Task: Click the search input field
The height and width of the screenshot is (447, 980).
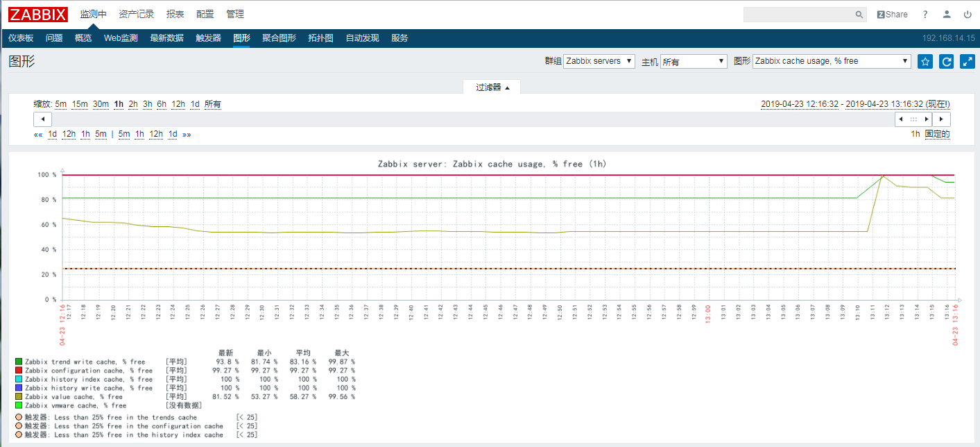Action: (799, 15)
